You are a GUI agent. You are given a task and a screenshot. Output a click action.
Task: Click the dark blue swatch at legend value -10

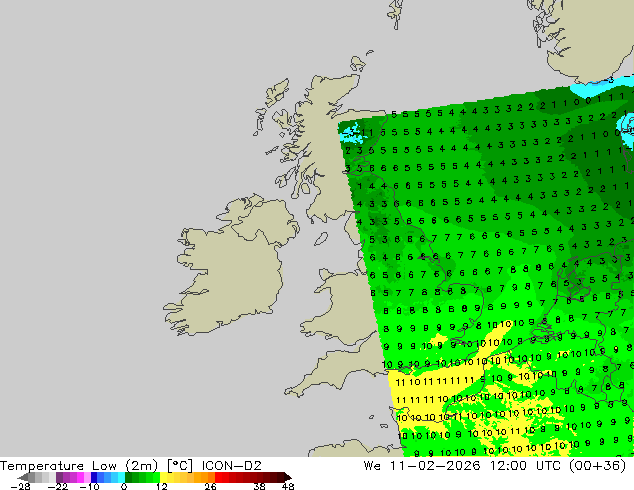click(94, 477)
